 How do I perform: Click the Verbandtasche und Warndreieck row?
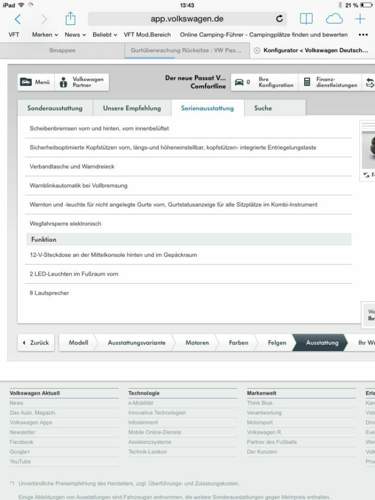tap(188, 166)
